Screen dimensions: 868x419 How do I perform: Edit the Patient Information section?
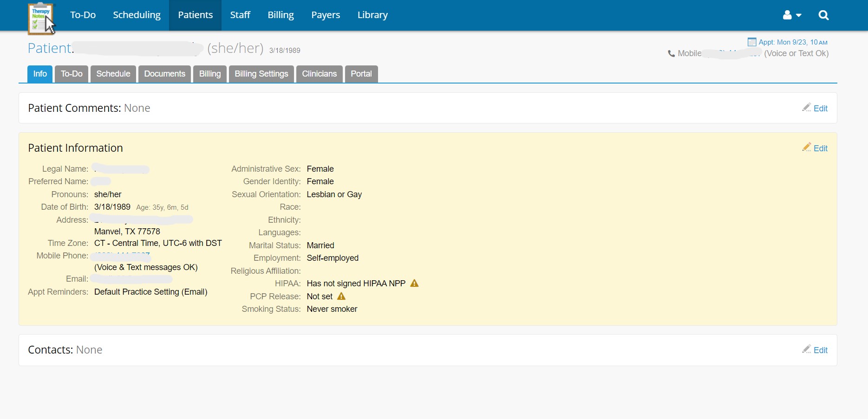(x=820, y=148)
